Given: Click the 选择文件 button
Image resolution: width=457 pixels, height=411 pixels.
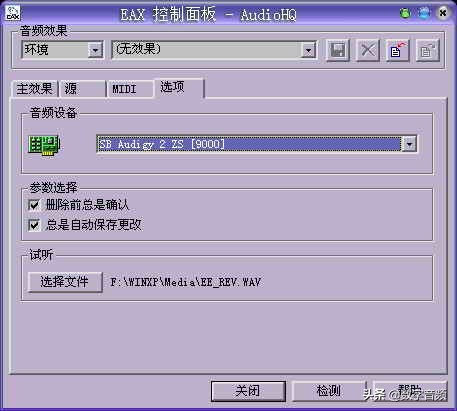Looking at the screenshot, I should [x=65, y=282].
